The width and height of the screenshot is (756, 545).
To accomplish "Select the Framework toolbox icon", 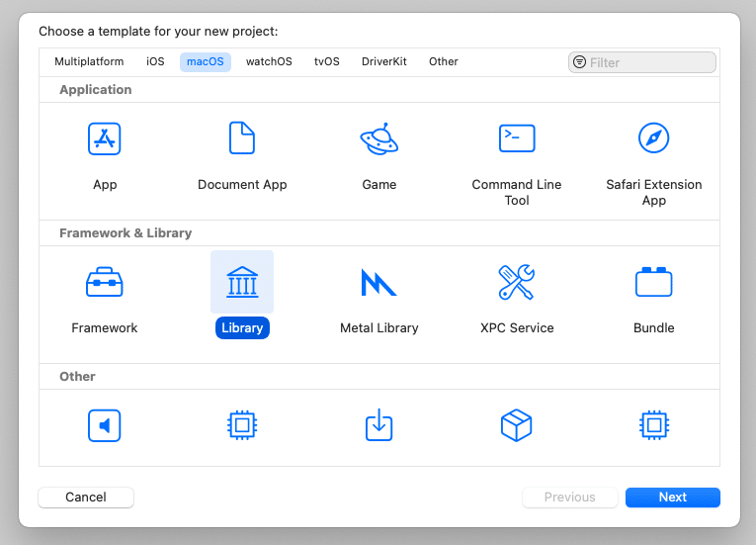I will pyautogui.click(x=104, y=282).
